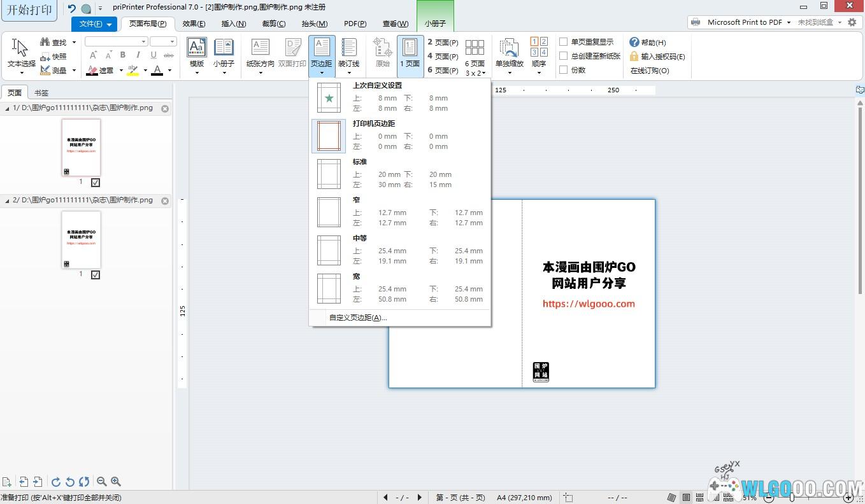Select 4 页面(P) layout

[x=443, y=56]
